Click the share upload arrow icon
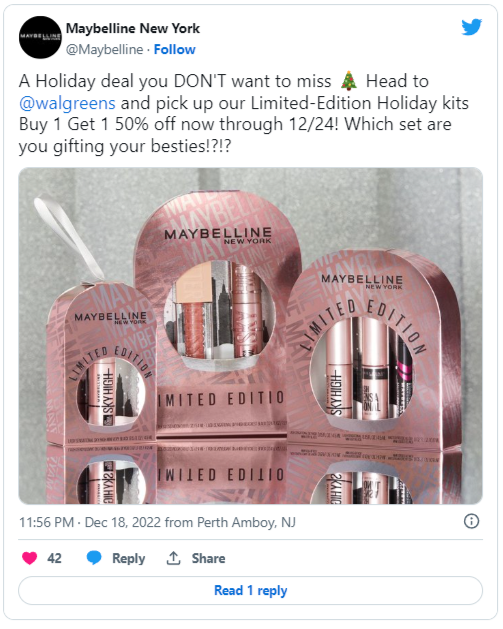The image size is (503, 629). tap(173, 558)
